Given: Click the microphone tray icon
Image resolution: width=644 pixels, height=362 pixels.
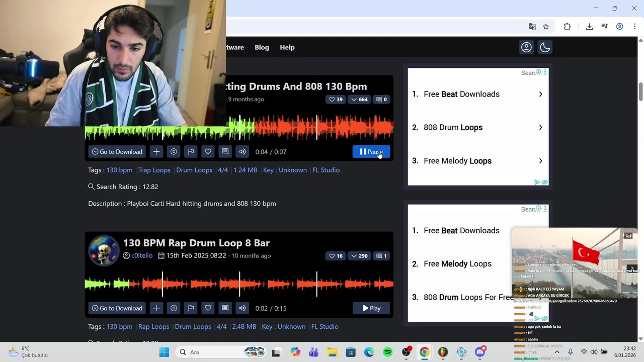Looking at the screenshot, I should (570, 352).
